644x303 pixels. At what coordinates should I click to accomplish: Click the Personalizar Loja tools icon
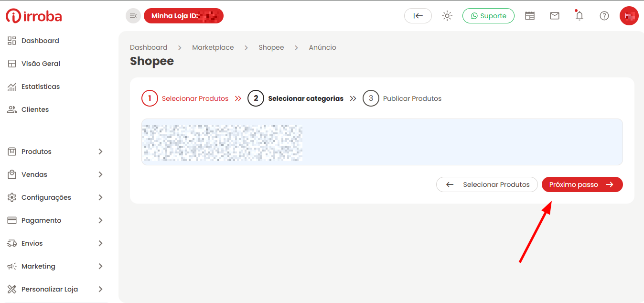click(12, 289)
